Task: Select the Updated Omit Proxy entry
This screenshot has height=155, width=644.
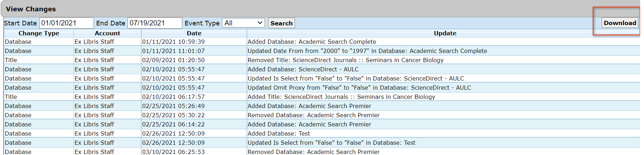Action: coord(359,88)
